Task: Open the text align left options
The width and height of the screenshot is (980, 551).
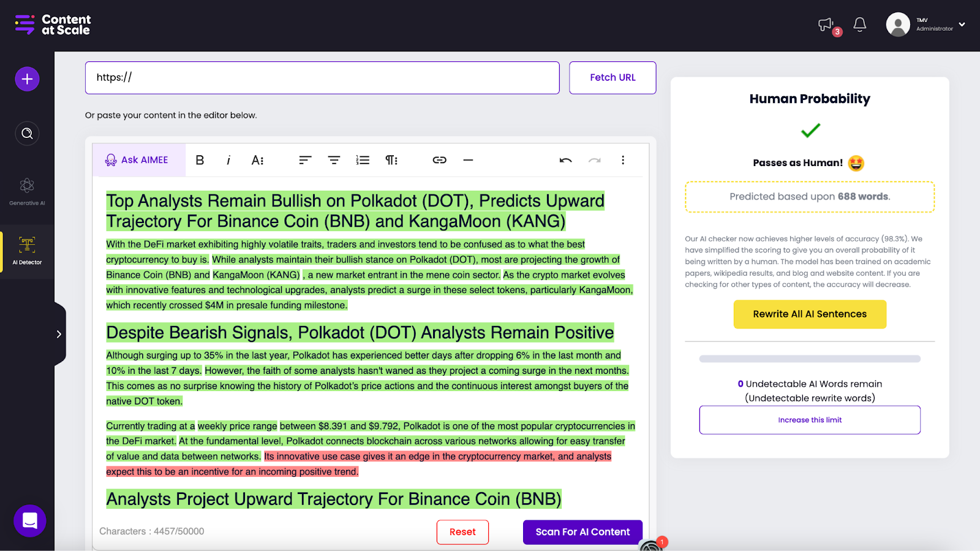Action: (305, 160)
